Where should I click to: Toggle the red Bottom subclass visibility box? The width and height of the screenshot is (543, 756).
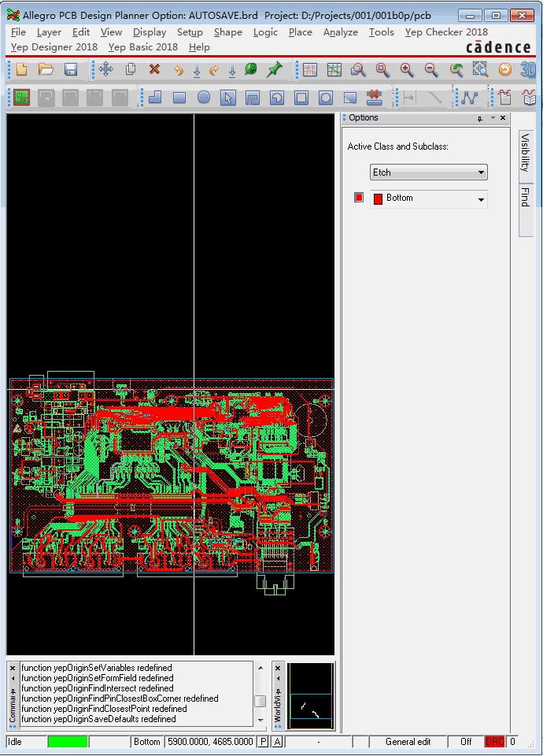359,198
